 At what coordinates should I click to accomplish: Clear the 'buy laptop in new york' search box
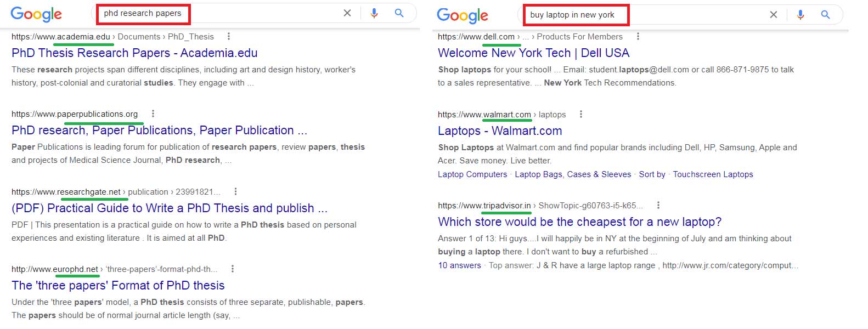click(774, 15)
